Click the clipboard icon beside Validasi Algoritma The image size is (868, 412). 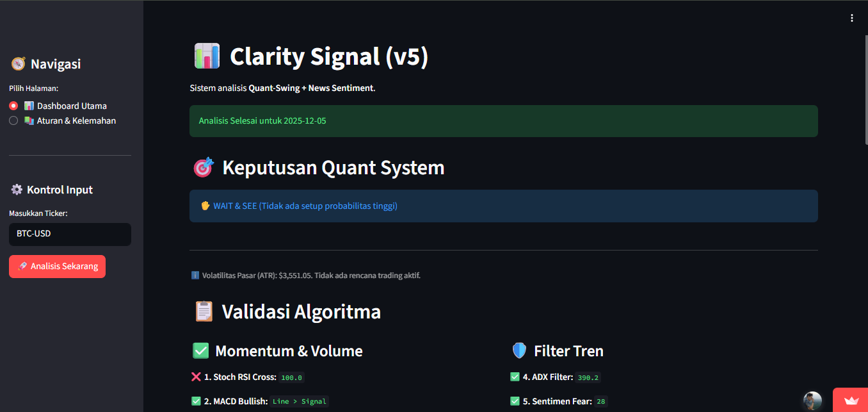tap(204, 311)
